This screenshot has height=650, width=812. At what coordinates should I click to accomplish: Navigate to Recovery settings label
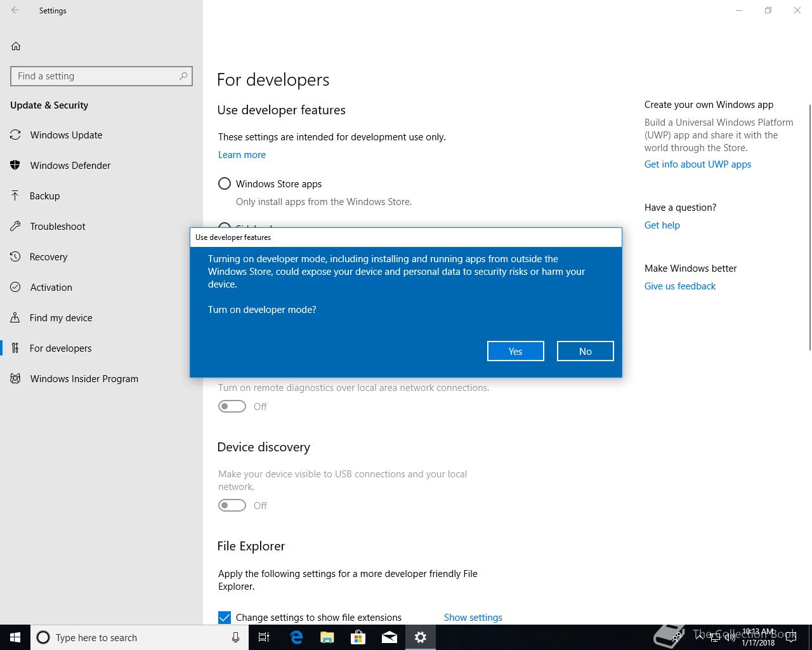point(48,256)
